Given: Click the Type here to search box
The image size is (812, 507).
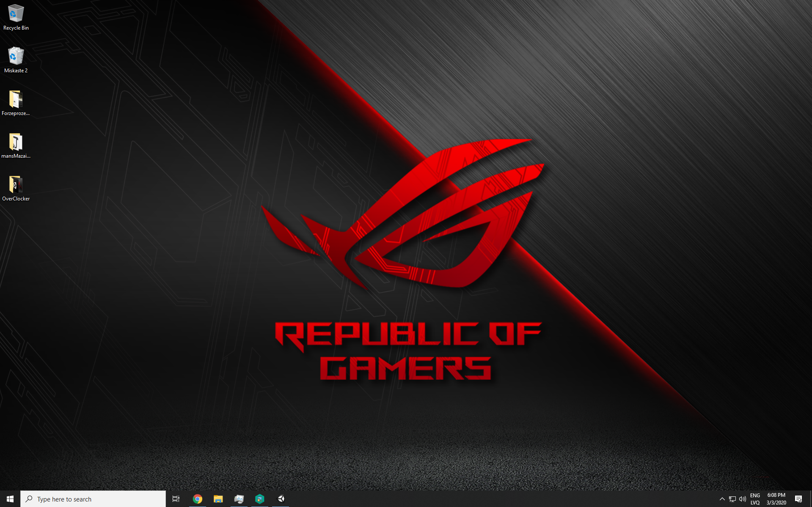Looking at the screenshot, I should tap(93, 499).
